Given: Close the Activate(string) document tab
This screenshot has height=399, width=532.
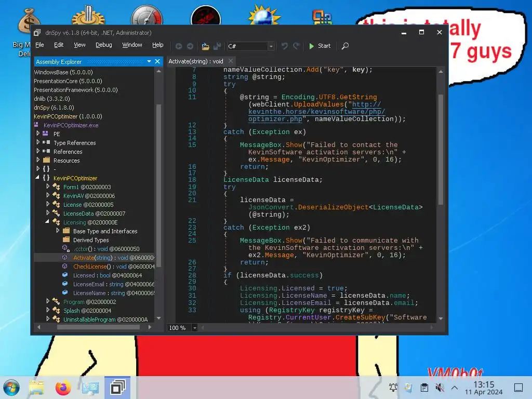Looking at the screenshot, I should [231, 61].
